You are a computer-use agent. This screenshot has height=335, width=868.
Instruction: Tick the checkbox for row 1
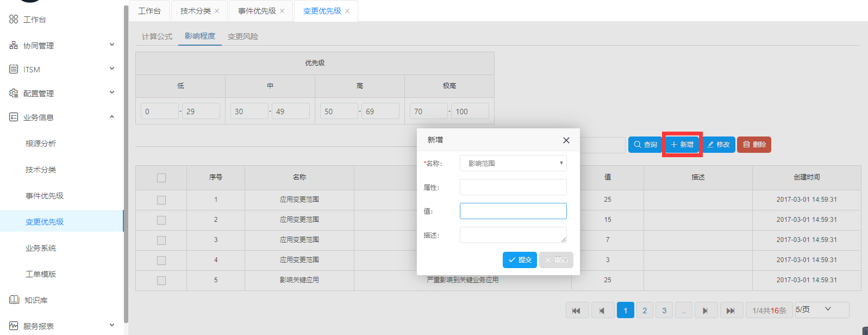(161, 200)
